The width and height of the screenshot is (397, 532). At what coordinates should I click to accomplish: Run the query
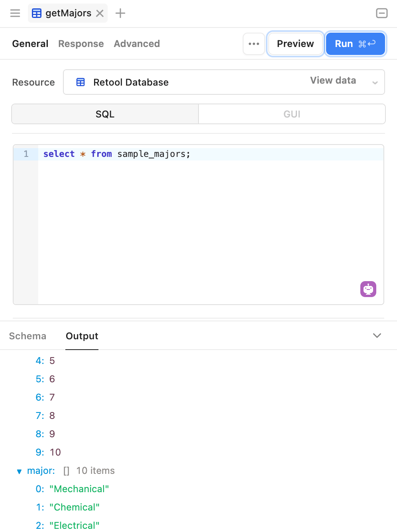356,44
